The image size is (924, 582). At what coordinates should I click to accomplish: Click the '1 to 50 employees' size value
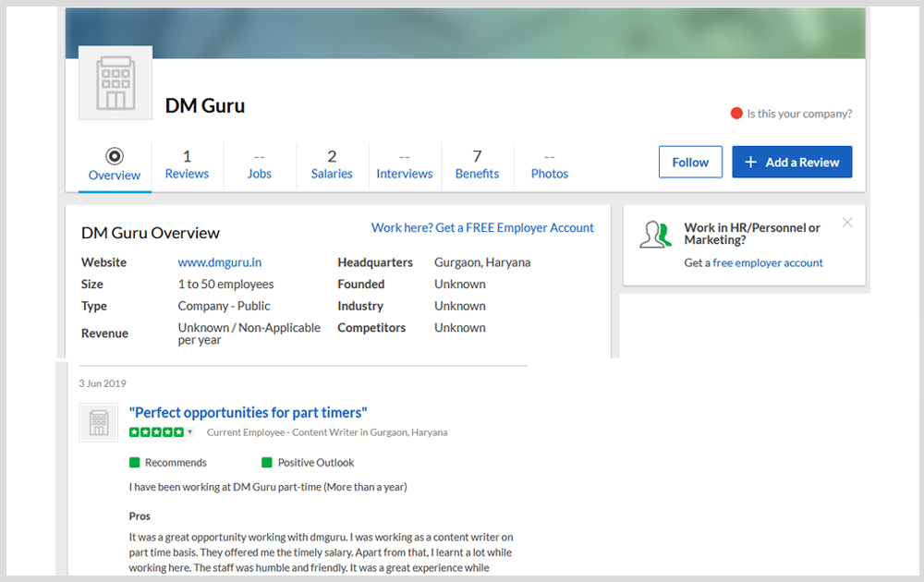pyautogui.click(x=225, y=285)
